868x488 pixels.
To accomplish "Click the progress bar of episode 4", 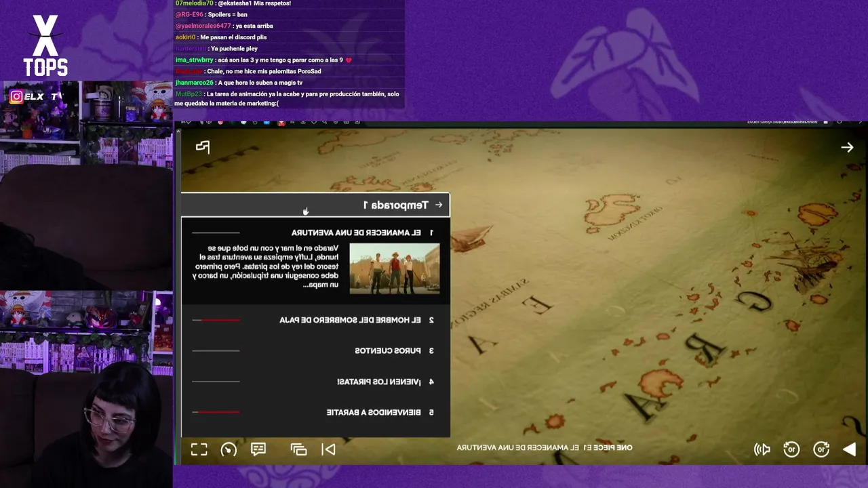I will pos(216,382).
